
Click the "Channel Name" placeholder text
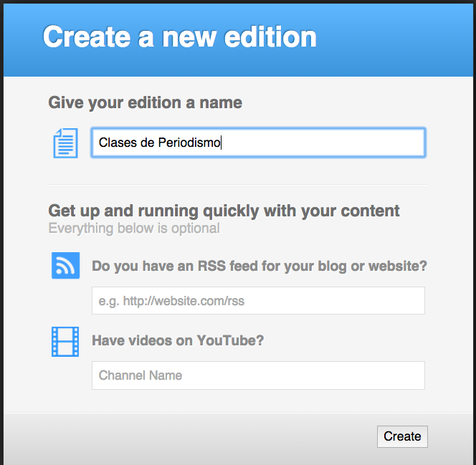click(140, 375)
